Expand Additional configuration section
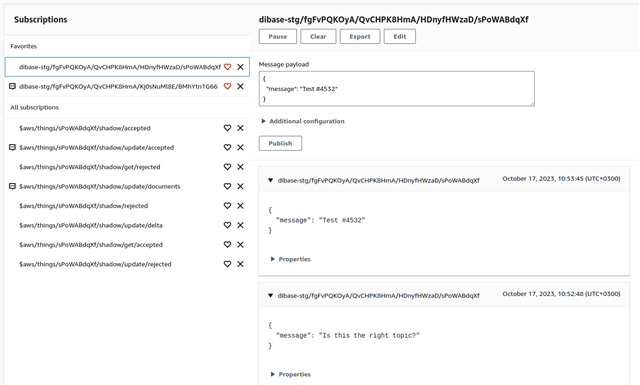 pos(303,121)
